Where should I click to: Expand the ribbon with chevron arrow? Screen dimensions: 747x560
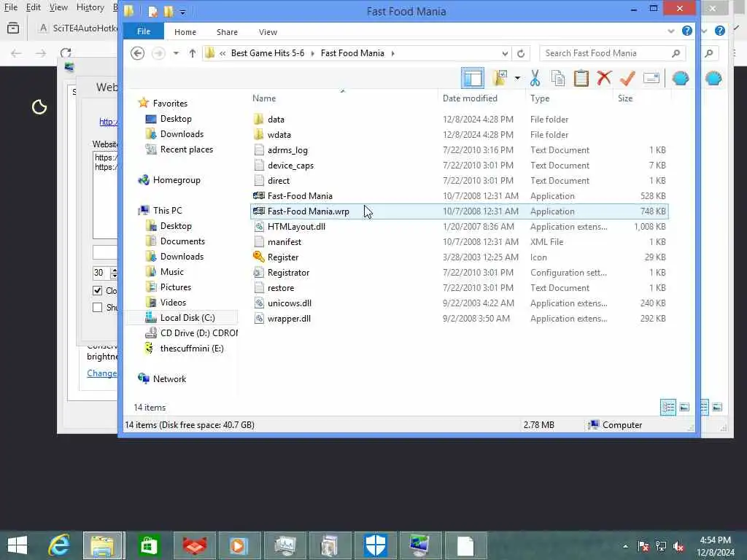pyautogui.click(x=671, y=31)
